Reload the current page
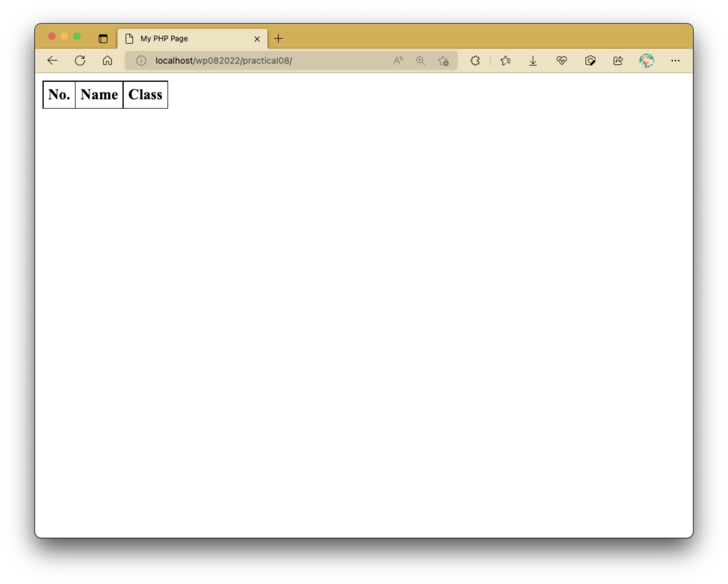728x584 pixels. (80, 60)
